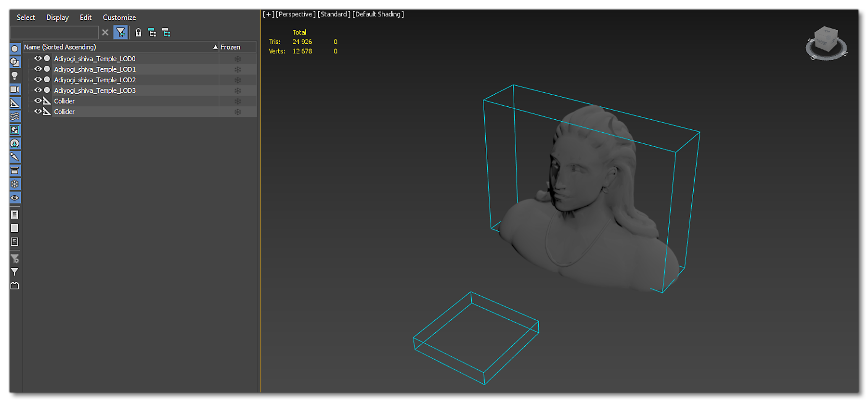Image resolution: width=868 pixels, height=402 pixels.
Task: Toggle Display Geometry filter icon
Action: click(15, 49)
